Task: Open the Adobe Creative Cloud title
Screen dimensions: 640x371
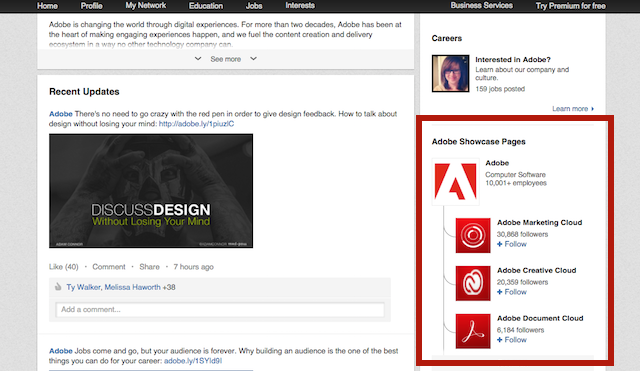Action: click(536, 270)
